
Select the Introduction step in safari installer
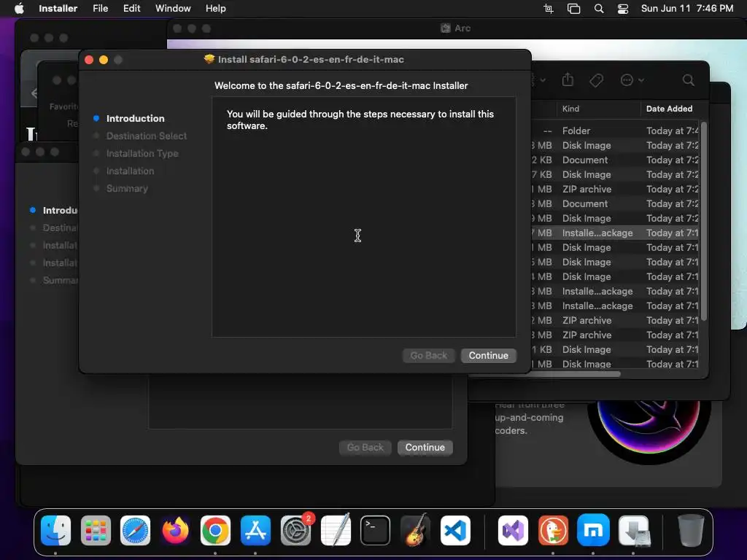pos(135,118)
